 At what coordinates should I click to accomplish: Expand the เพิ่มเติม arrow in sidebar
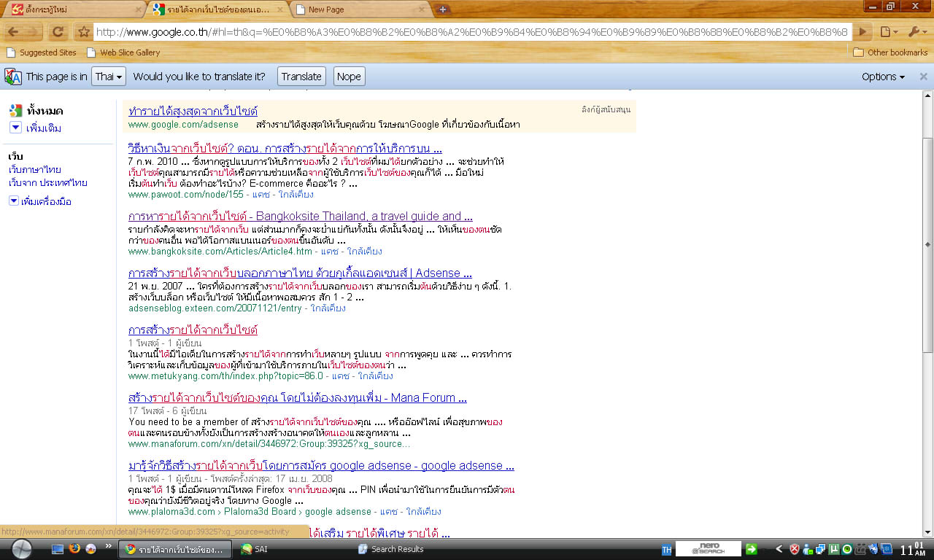(15, 128)
